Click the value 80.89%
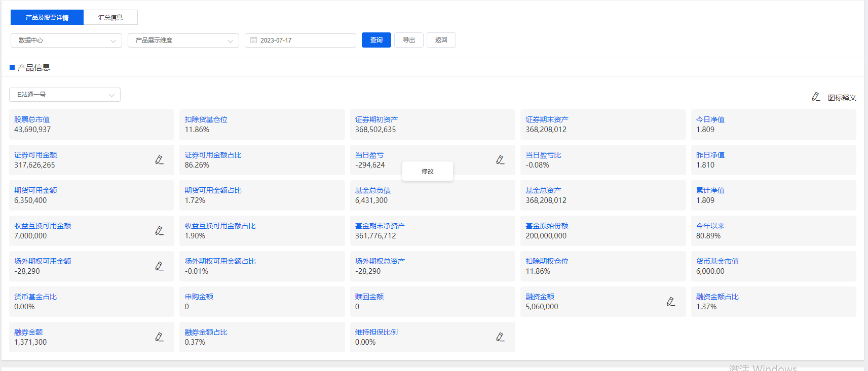The image size is (868, 371). click(x=708, y=236)
